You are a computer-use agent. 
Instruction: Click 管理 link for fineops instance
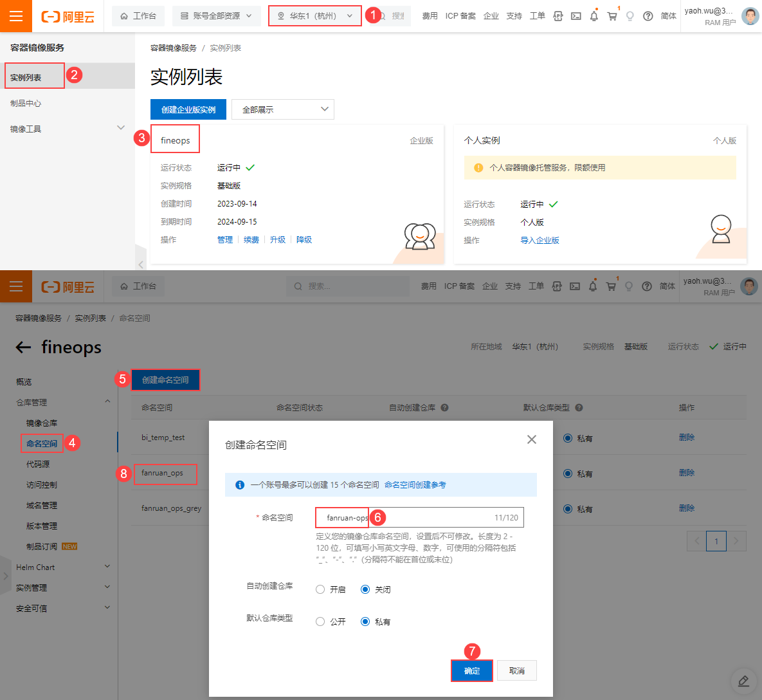[225, 239]
